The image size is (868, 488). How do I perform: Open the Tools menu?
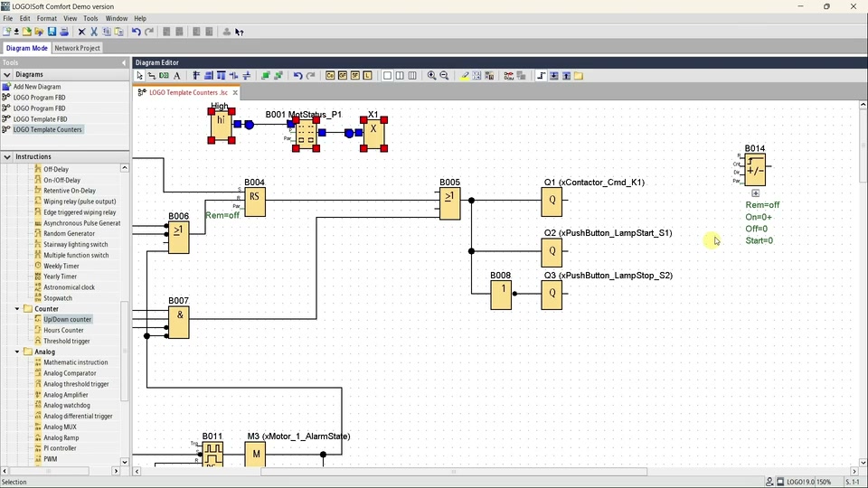[90, 18]
